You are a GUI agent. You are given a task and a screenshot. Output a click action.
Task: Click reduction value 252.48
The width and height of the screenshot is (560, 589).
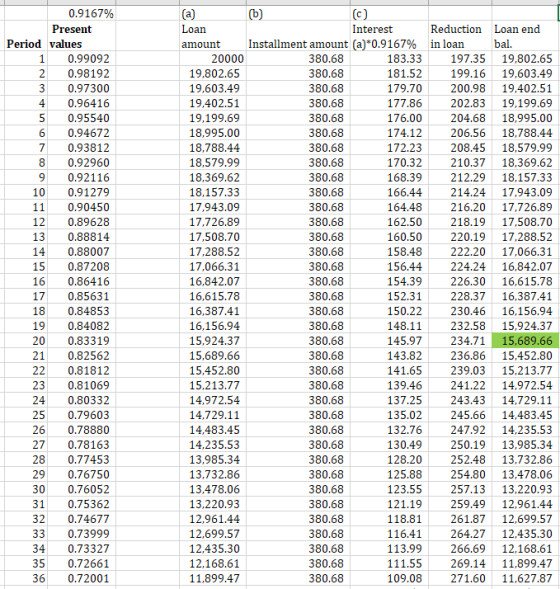(x=468, y=459)
